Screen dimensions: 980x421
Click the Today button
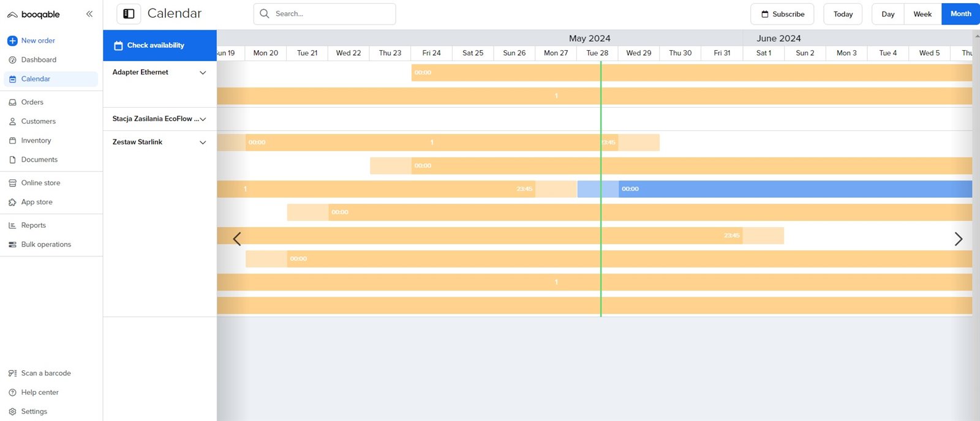click(842, 14)
